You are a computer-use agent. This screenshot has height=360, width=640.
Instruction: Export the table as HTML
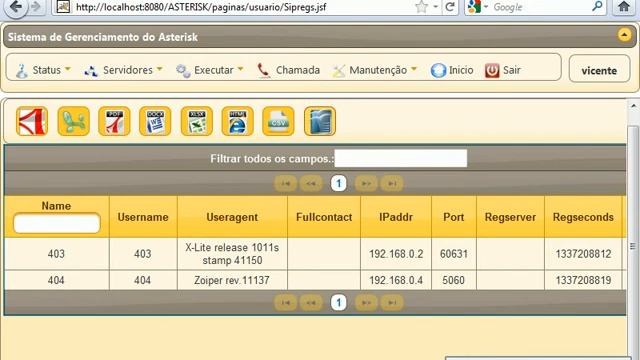[x=238, y=121]
